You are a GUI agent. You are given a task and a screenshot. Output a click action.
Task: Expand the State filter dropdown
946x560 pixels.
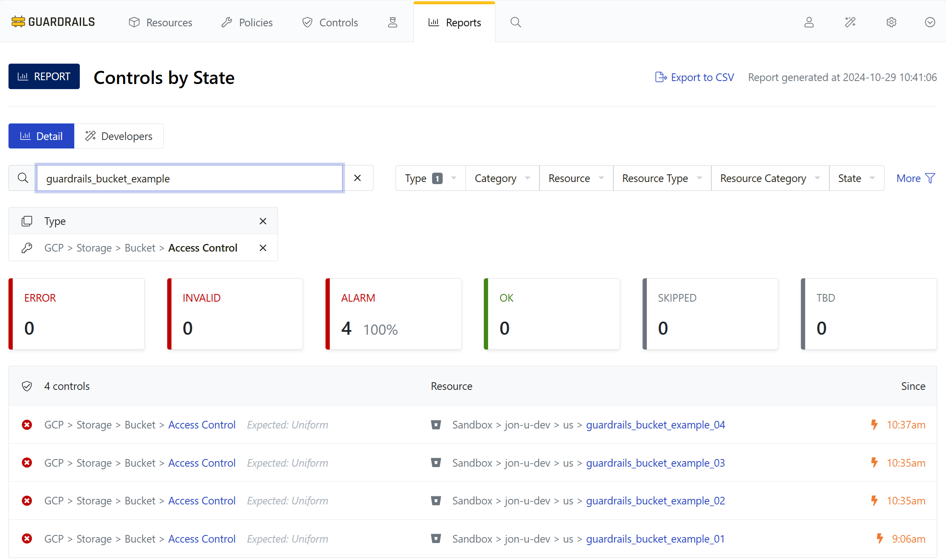click(856, 178)
